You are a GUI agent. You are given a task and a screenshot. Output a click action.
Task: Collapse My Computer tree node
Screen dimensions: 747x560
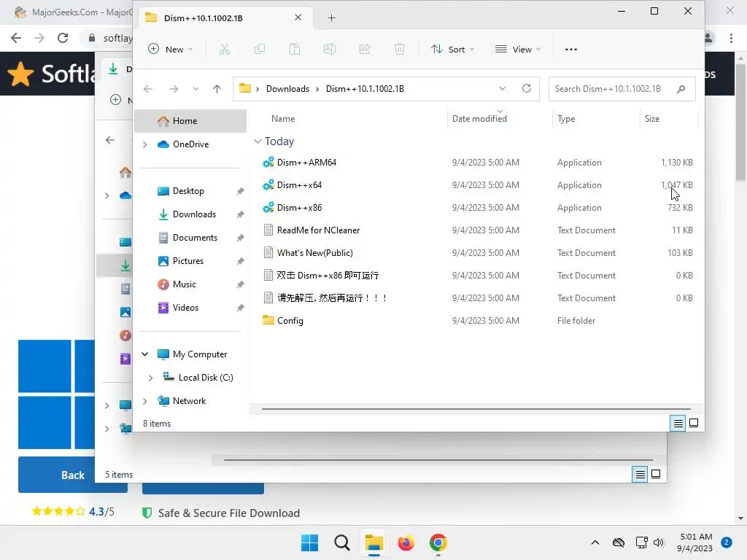[145, 354]
